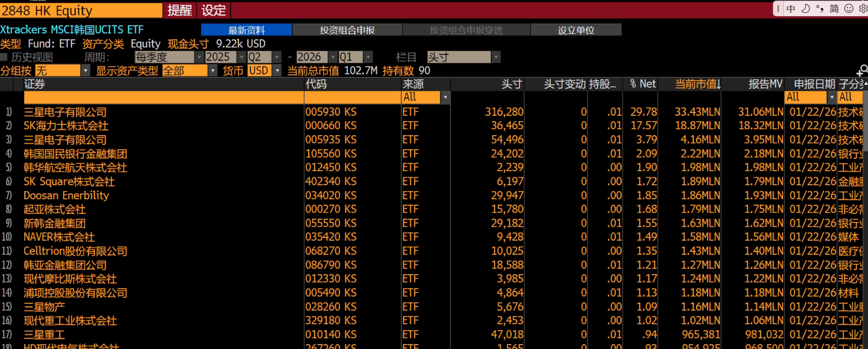
Task: Select the 现代重工业株式会社 row
Action: [x=431, y=320]
